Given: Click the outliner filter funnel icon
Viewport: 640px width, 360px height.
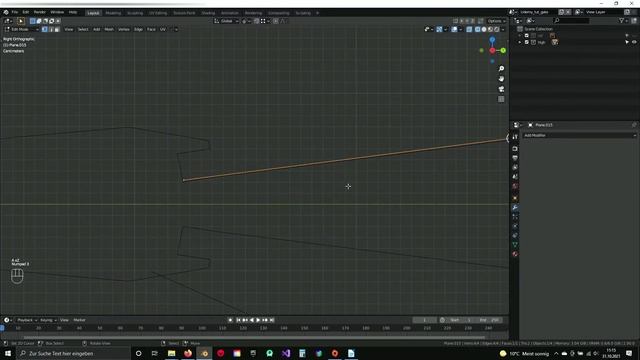Looking at the screenshot, I should (x=622, y=20).
